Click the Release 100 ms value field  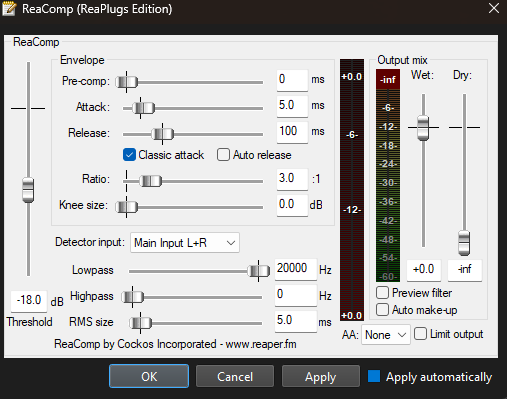tap(292, 132)
